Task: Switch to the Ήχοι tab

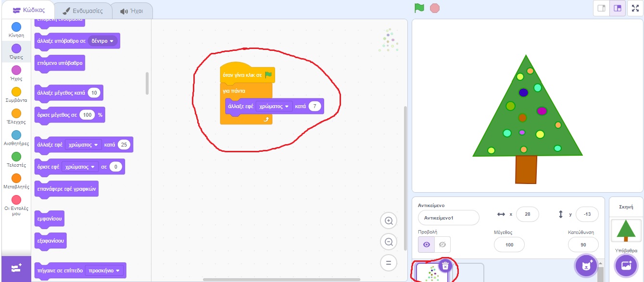Action: (x=132, y=11)
